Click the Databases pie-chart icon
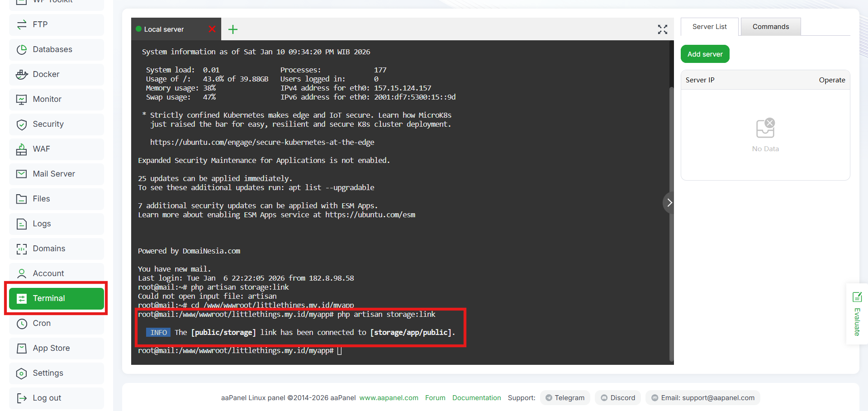Viewport: 868px width, 411px height. [x=21, y=49]
